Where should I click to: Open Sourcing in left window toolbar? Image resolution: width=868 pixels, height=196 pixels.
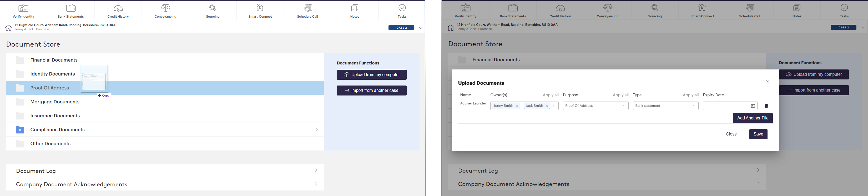tap(213, 11)
